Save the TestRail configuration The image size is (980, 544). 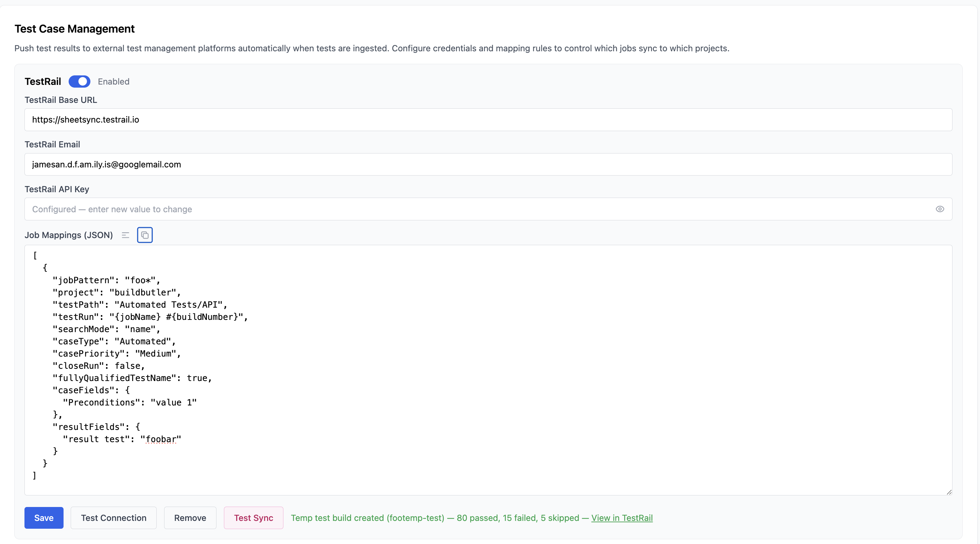[43, 518]
